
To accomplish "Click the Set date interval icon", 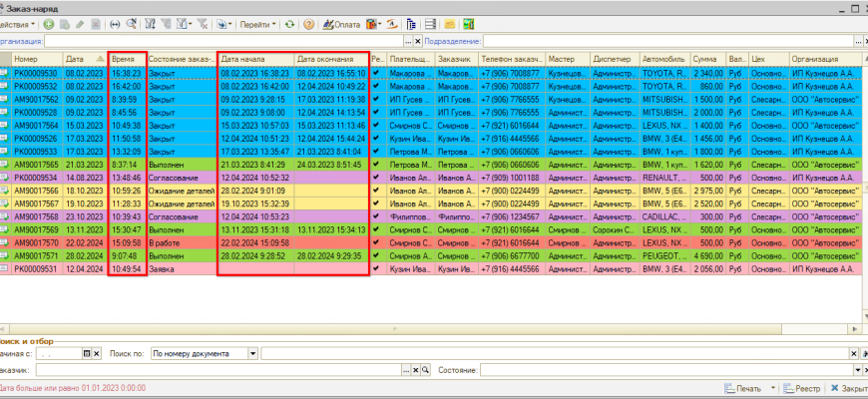I will [x=115, y=23].
